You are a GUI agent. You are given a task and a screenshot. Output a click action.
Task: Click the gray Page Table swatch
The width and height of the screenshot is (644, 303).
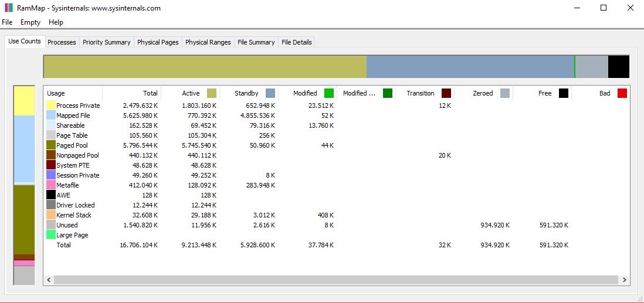coord(51,135)
